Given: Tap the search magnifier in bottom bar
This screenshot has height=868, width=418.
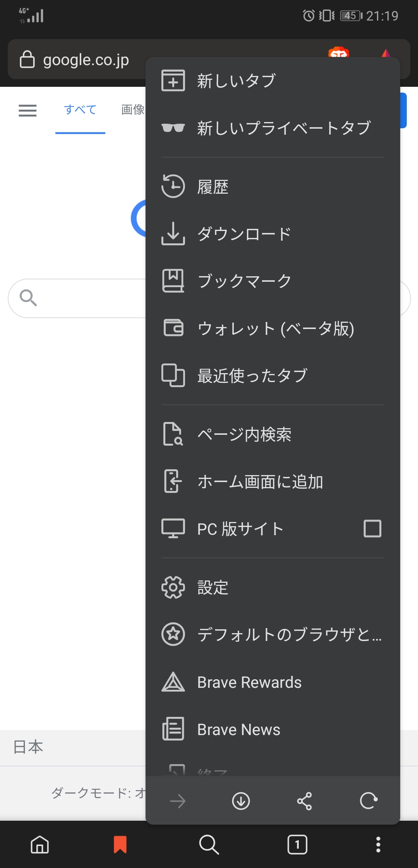Looking at the screenshot, I should point(209,844).
